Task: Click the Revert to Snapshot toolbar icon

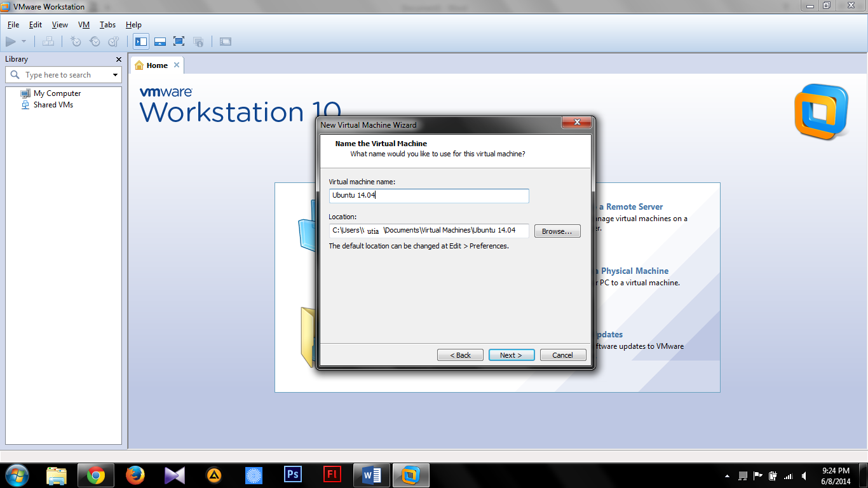Action: (95, 41)
